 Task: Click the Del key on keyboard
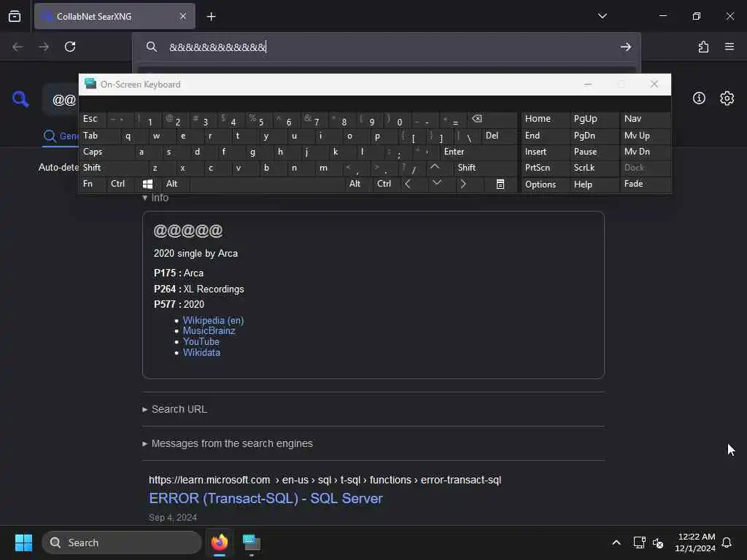[499, 136]
